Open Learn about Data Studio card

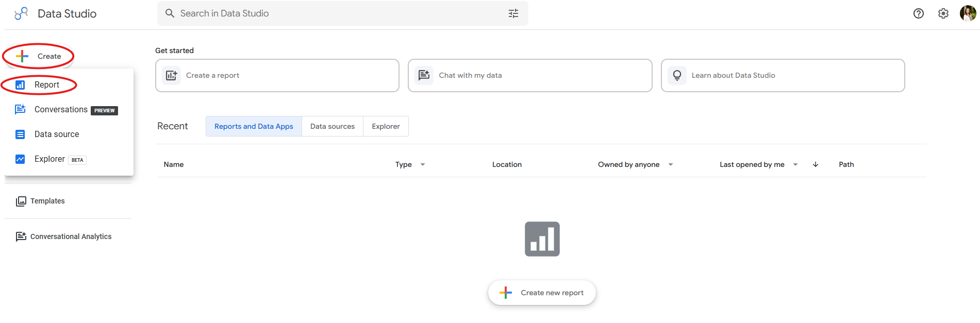click(783, 75)
